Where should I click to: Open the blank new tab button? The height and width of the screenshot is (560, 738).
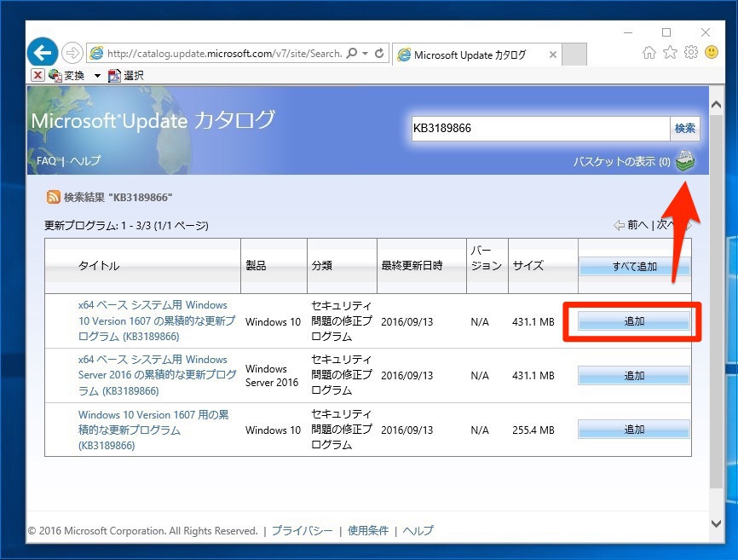(x=575, y=55)
